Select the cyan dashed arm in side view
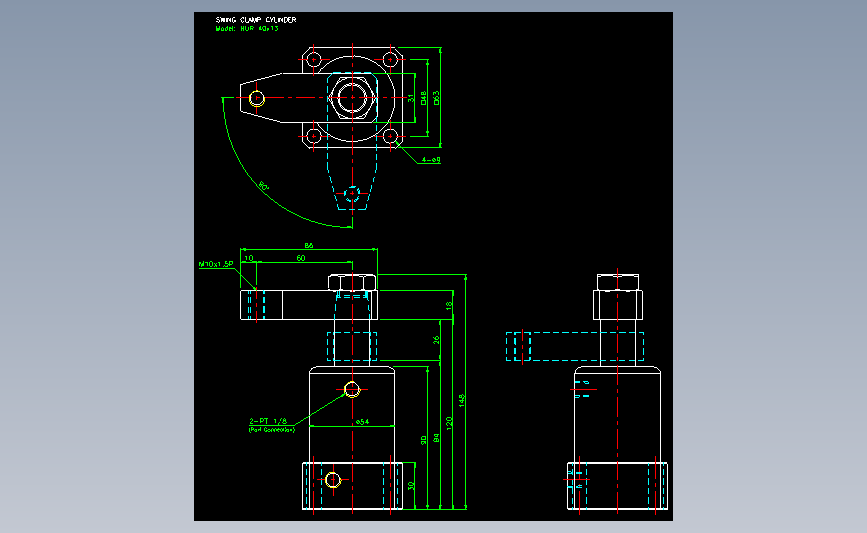This screenshot has height=533, width=867. 574,347
